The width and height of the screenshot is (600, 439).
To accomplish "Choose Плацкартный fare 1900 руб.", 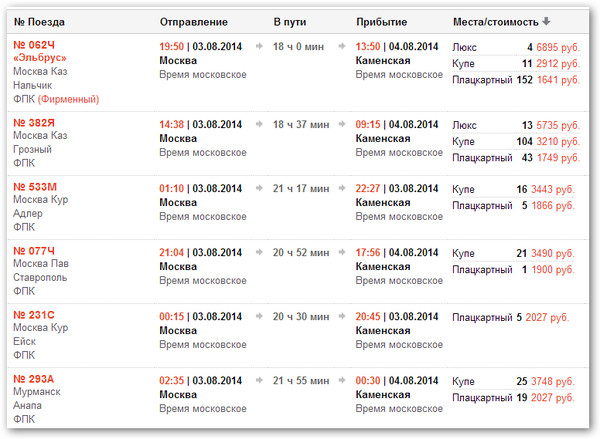I will click(554, 270).
